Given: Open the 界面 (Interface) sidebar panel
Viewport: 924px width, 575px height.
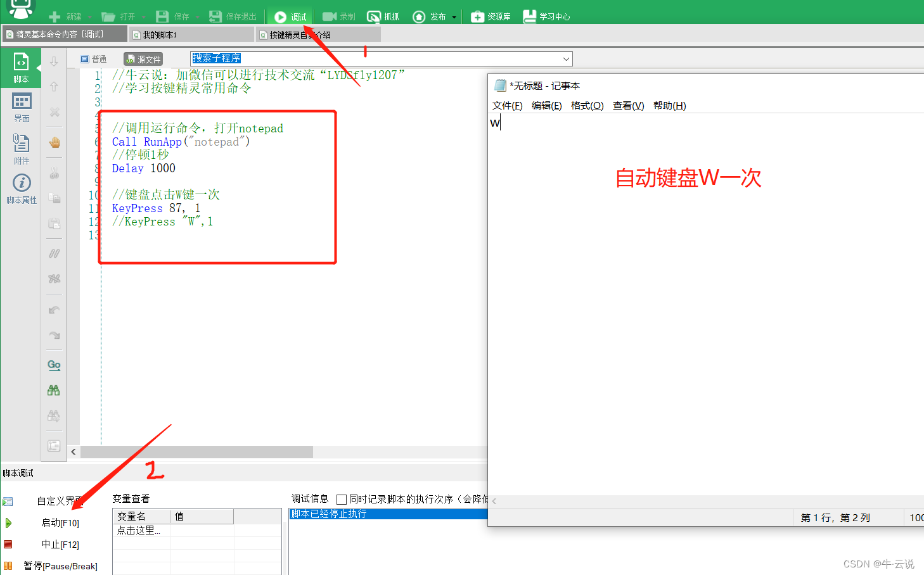Looking at the screenshot, I should click(22, 108).
